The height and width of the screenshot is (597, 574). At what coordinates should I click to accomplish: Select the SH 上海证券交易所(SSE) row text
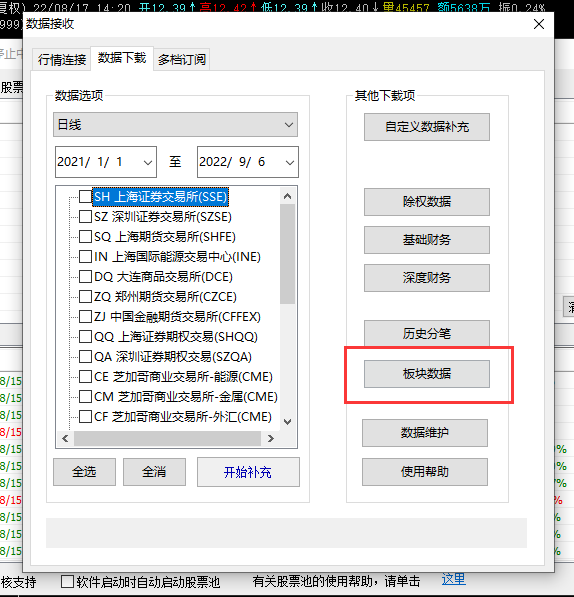[161, 197]
